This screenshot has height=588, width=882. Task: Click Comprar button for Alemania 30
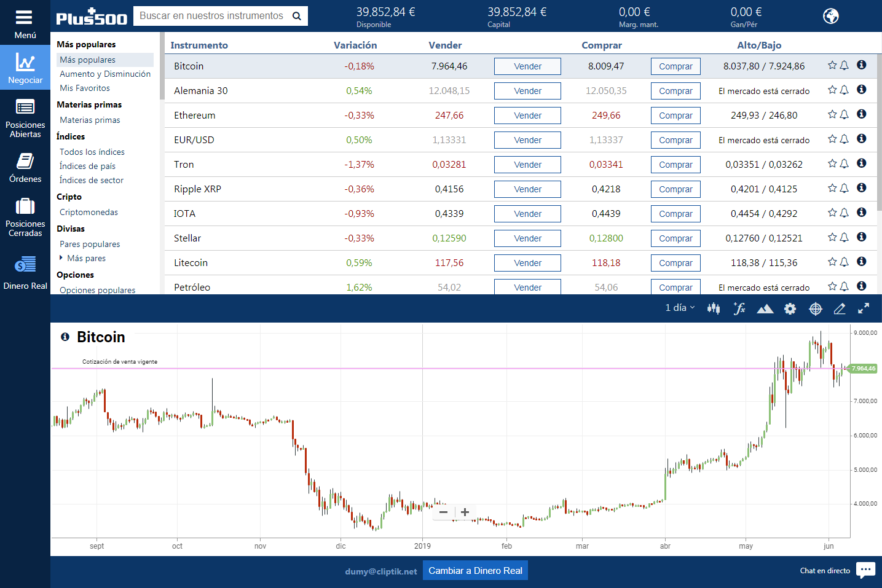tap(675, 91)
